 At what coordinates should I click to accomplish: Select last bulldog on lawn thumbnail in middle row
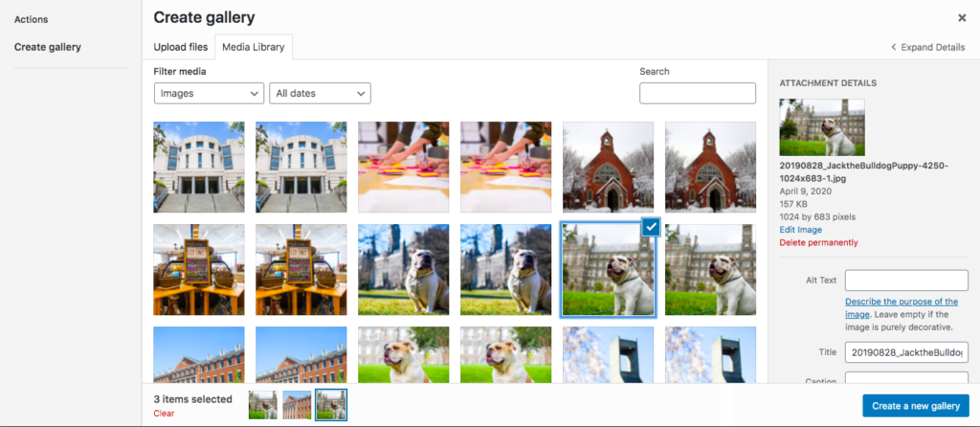point(711,269)
